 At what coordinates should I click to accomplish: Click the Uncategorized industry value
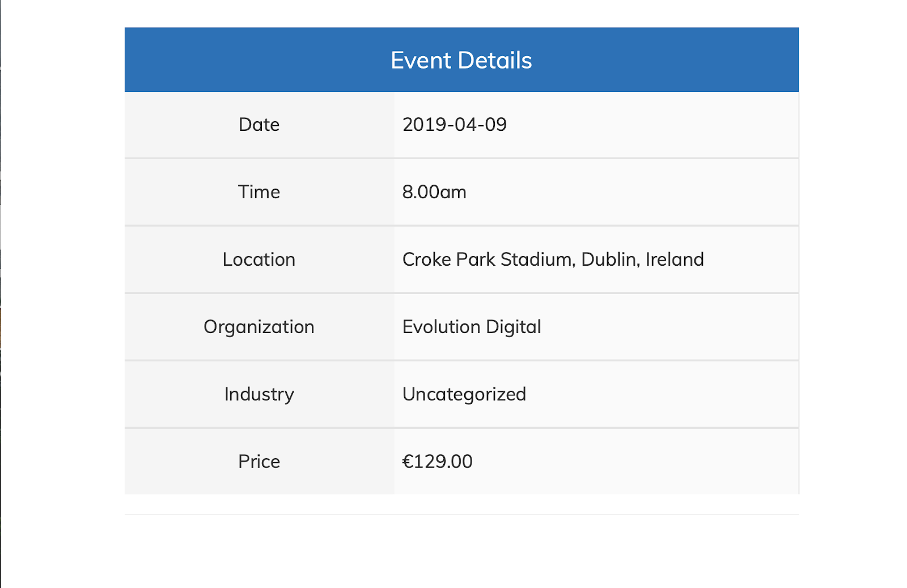[464, 394]
